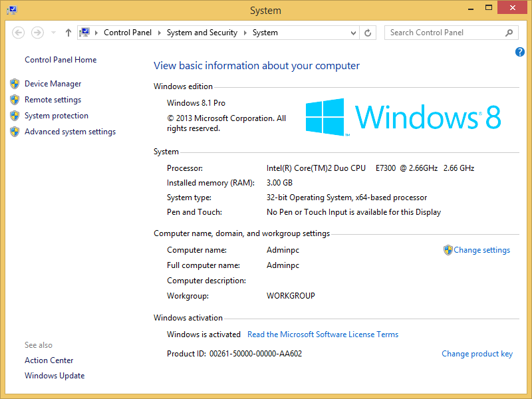Click the shield icon beside System protection
532x399 pixels.
click(15, 116)
